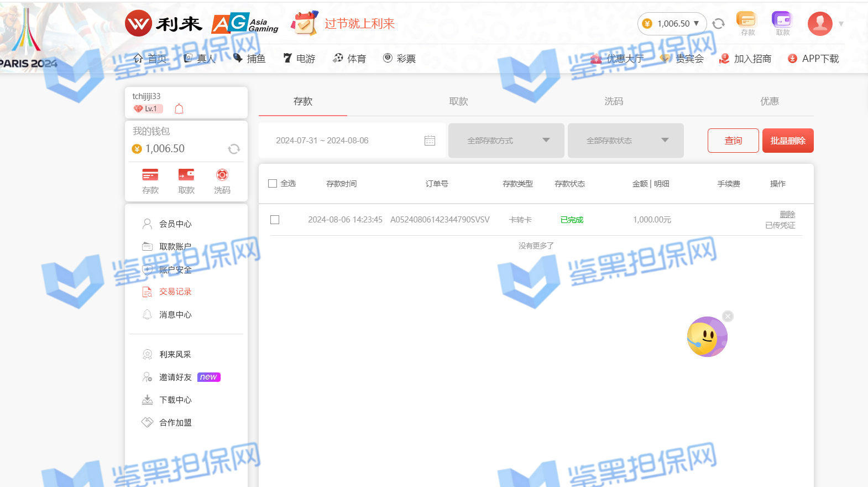Click the notification bell beside Lv.1
868x487 pixels.
[x=179, y=109]
